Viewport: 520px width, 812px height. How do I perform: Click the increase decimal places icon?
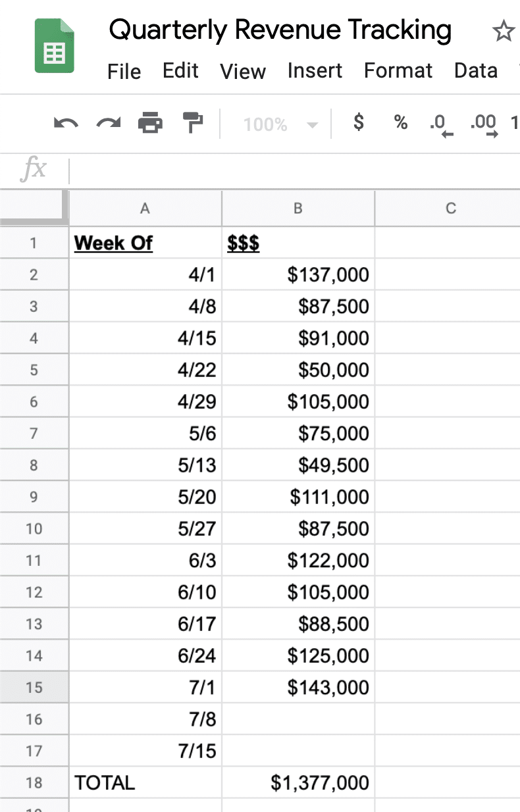[484, 124]
